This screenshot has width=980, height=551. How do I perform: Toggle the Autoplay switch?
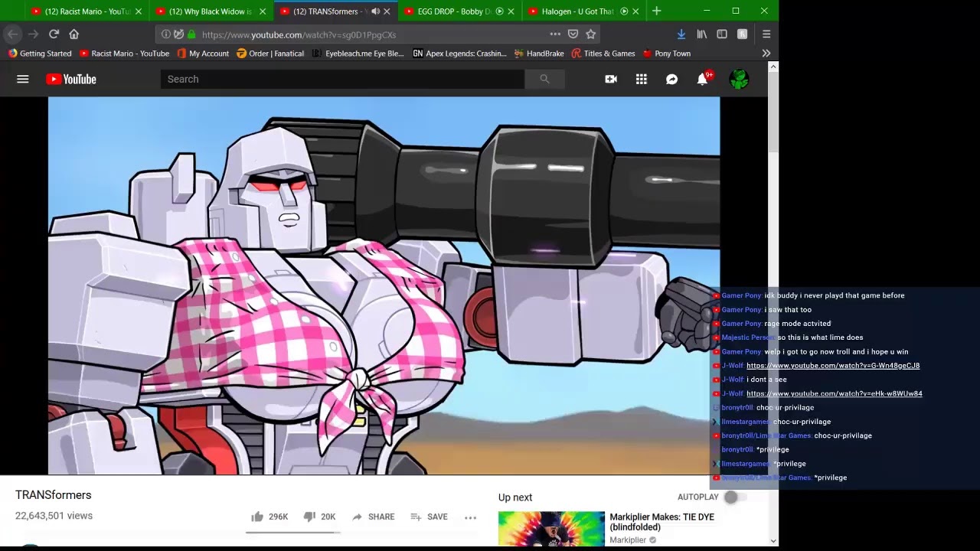pos(734,497)
